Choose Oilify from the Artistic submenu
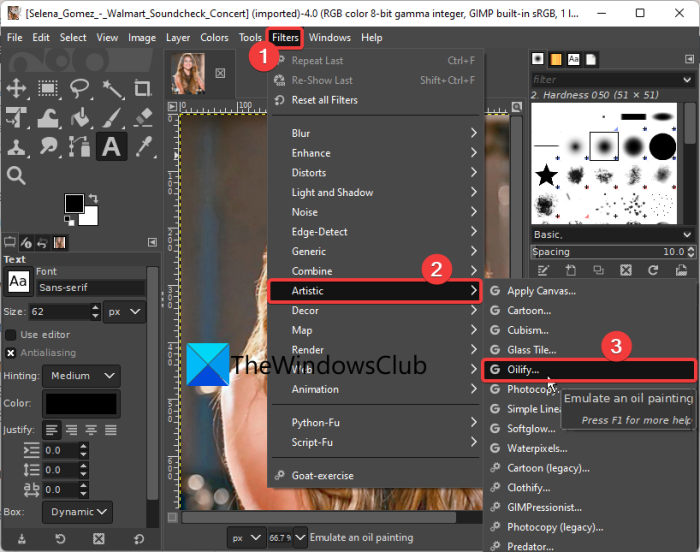 589,370
